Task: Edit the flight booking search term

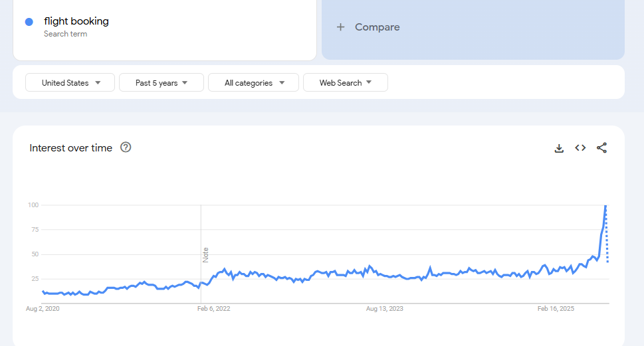Action: (76, 21)
